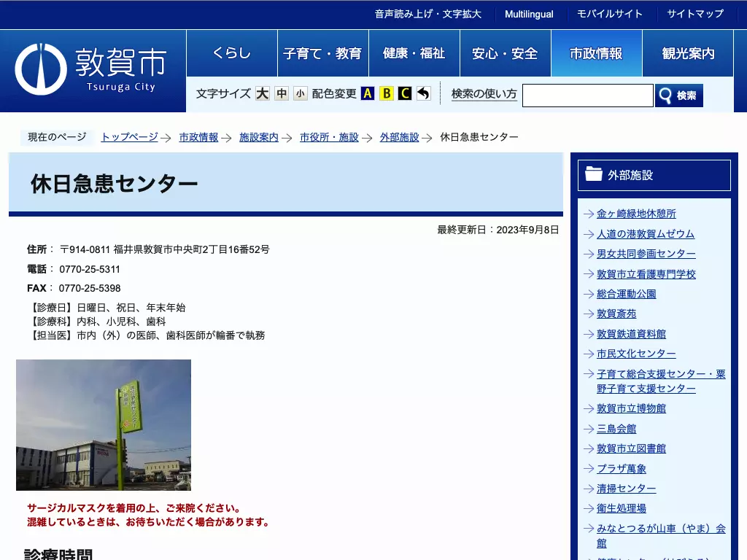
Task: Open 総合運動公園 sidebar link
Action: click(x=627, y=294)
